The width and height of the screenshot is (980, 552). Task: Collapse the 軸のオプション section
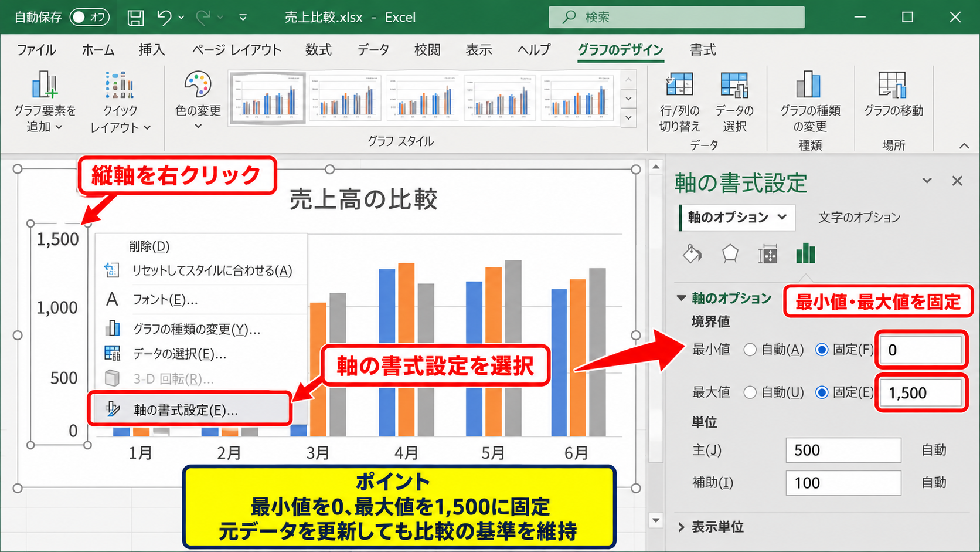click(681, 298)
